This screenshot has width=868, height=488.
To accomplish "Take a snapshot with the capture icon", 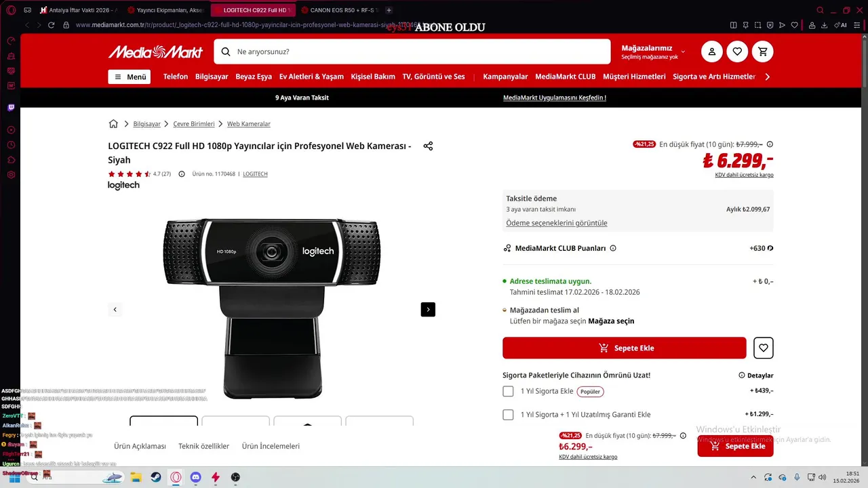I will (x=757, y=25).
